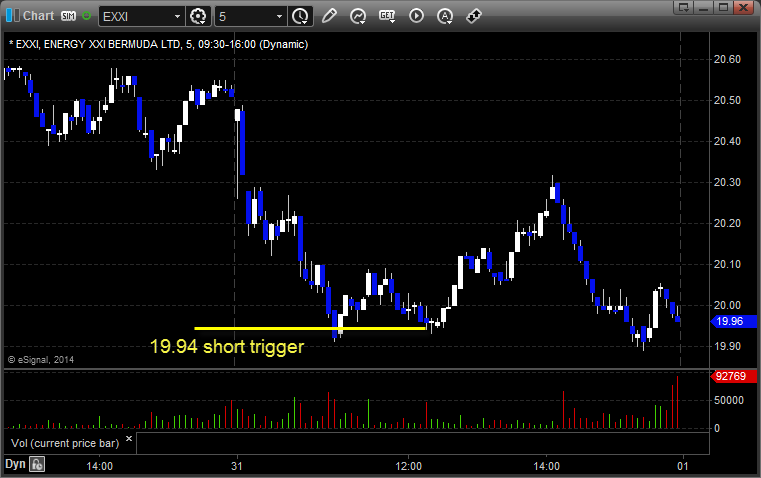Viewport: 761px width, 478px height.
Task: Click the green connection status indicator
Action: (86, 16)
